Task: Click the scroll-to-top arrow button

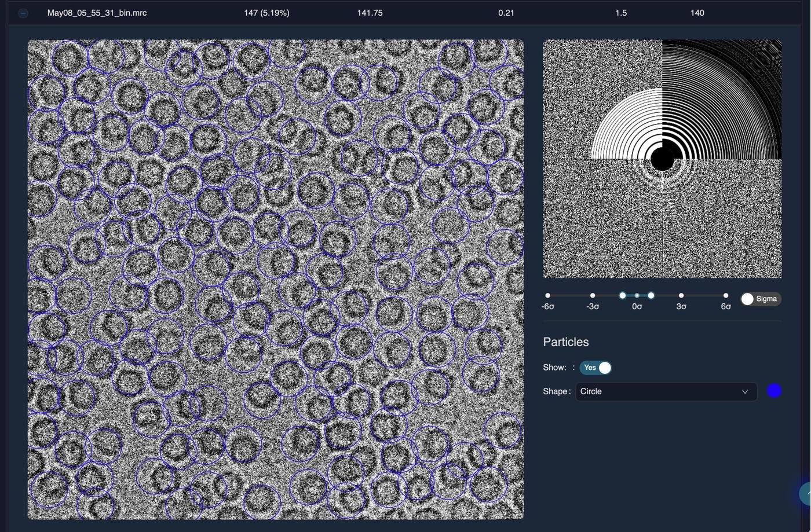Action: 805,494
